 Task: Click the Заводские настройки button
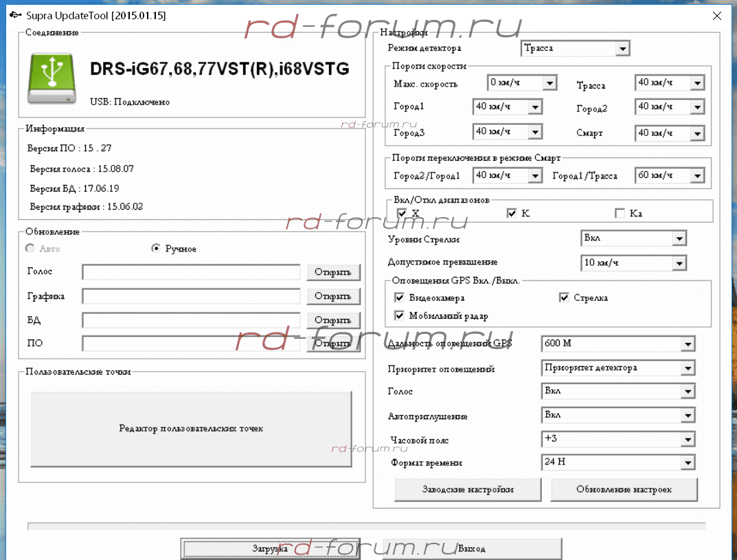tap(468, 489)
